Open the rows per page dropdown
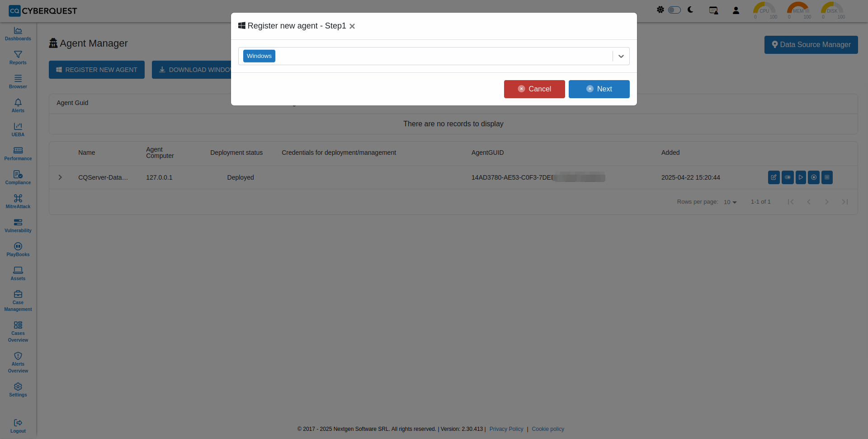 pos(730,202)
